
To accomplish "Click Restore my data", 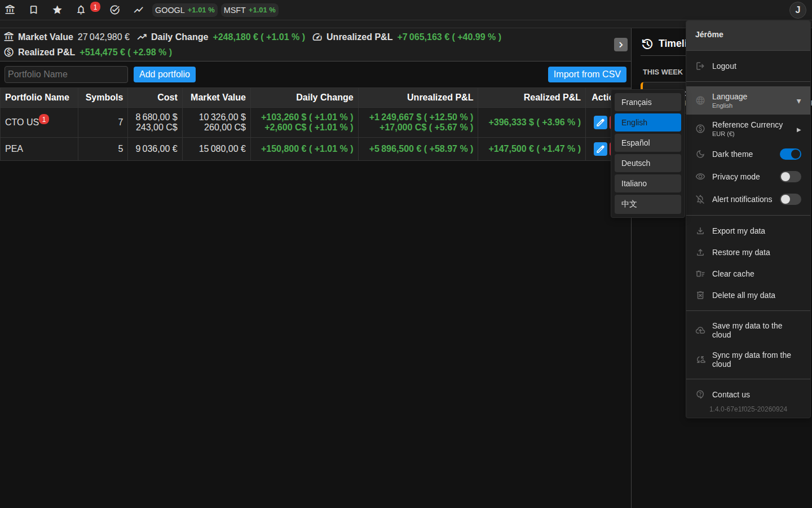I will (x=748, y=252).
